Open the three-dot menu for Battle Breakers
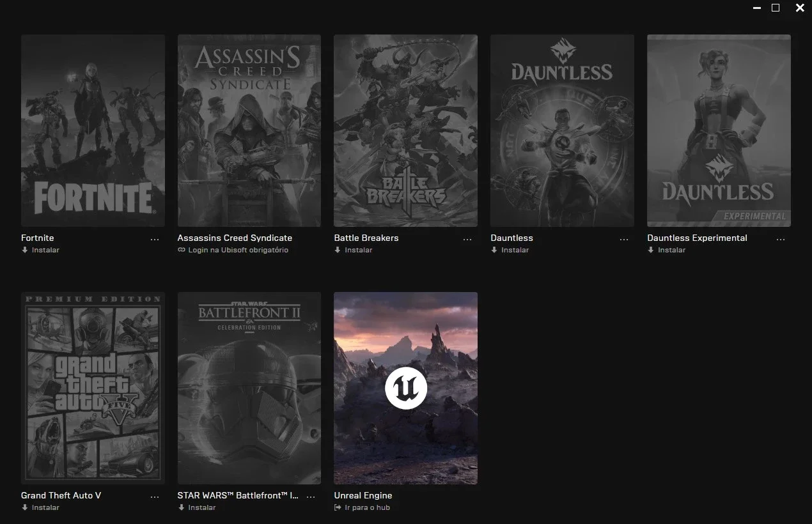The width and height of the screenshot is (812, 524). click(x=467, y=239)
